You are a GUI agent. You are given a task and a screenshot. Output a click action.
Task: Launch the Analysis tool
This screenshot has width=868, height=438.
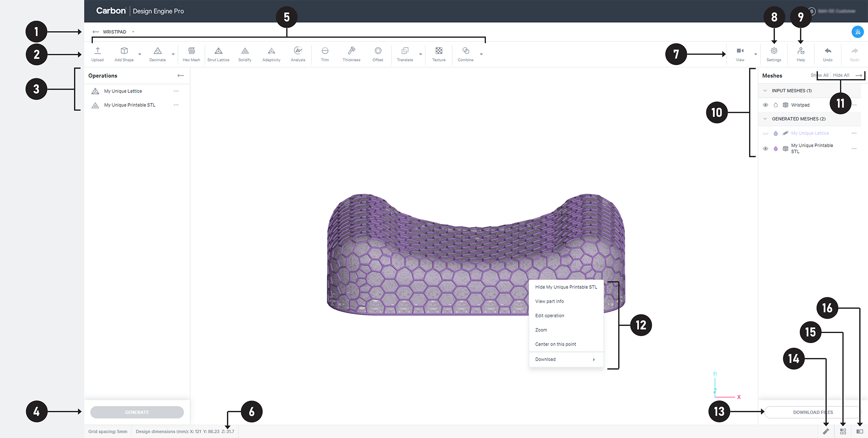tap(298, 54)
